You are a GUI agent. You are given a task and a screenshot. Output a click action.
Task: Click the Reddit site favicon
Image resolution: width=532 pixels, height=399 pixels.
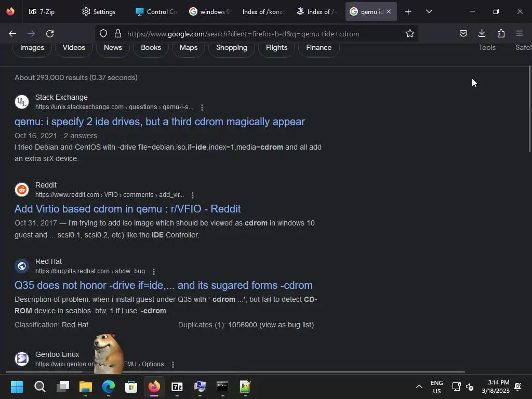(22, 189)
